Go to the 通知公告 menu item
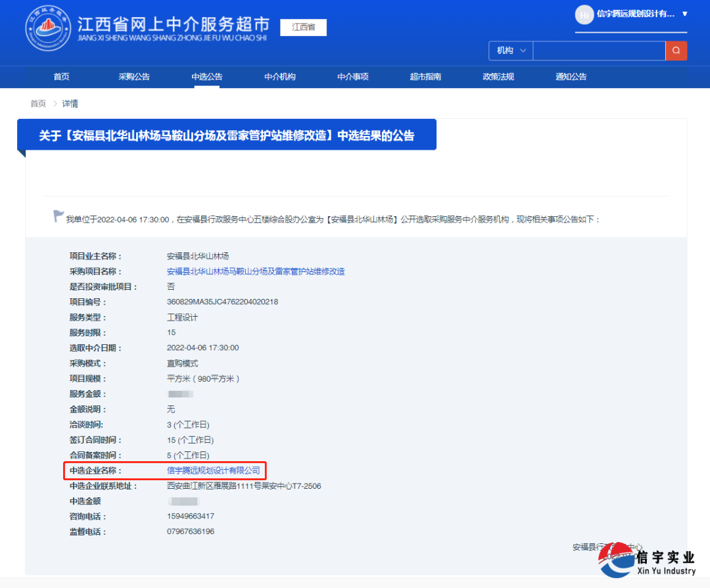The image size is (710, 588). click(571, 77)
